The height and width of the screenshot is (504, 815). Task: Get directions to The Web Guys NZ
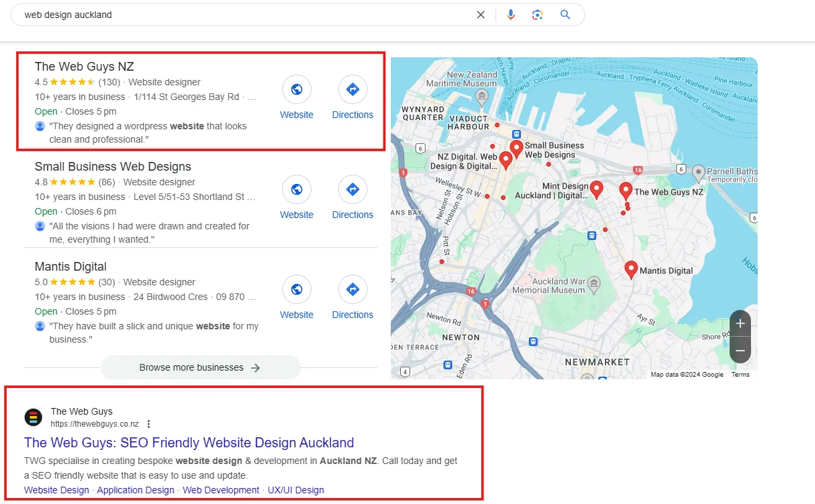point(353,89)
